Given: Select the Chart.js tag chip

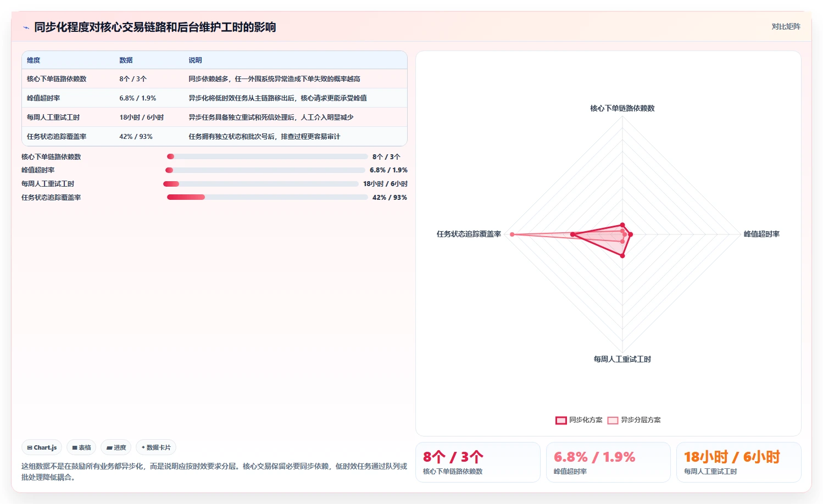Looking at the screenshot, I should tap(42, 447).
